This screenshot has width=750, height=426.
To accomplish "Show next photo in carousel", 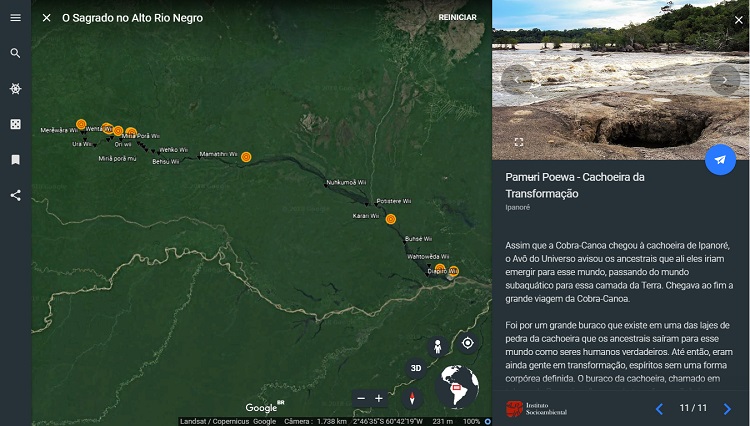I will pyautogui.click(x=724, y=79).
